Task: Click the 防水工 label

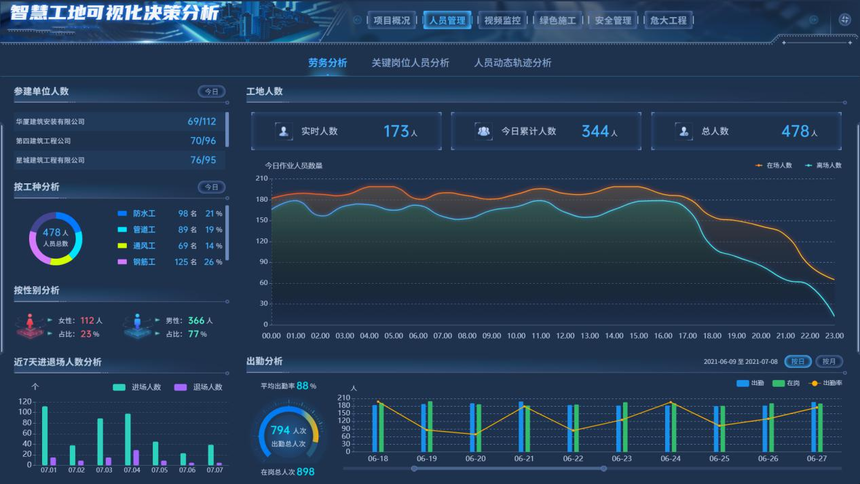Action: (x=144, y=213)
